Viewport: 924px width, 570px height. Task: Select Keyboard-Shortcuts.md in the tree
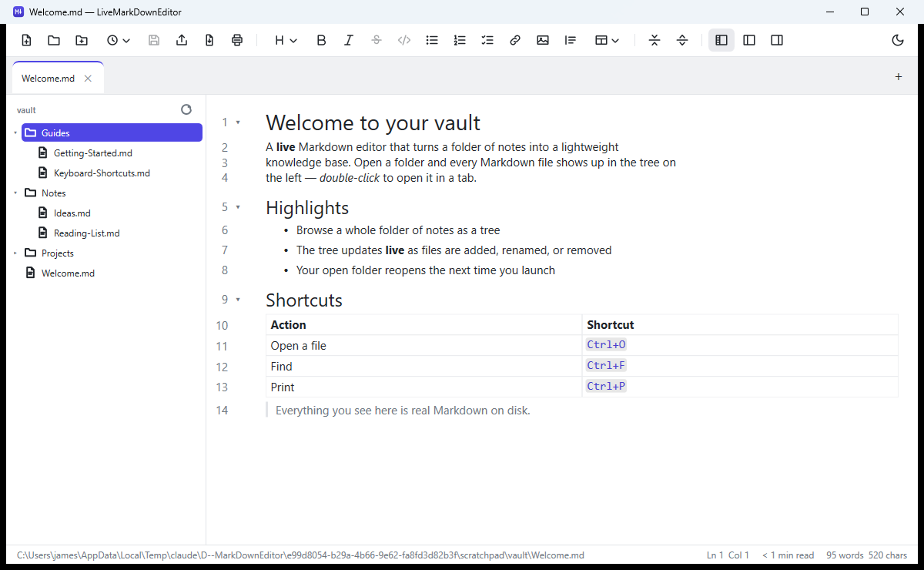coord(102,173)
